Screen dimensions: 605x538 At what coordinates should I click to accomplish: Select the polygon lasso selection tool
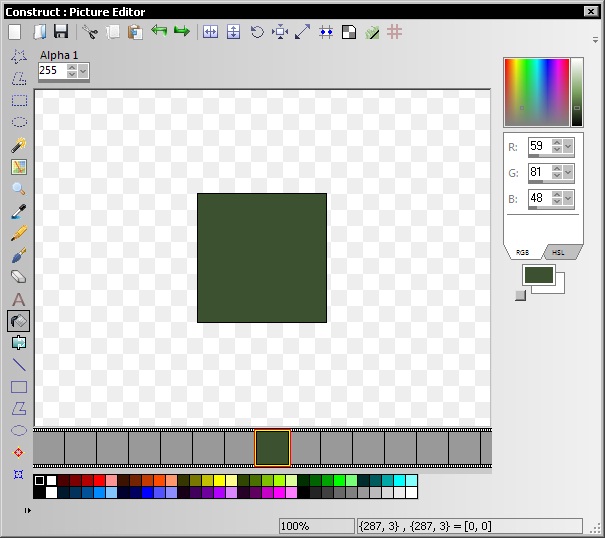coord(19,78)
